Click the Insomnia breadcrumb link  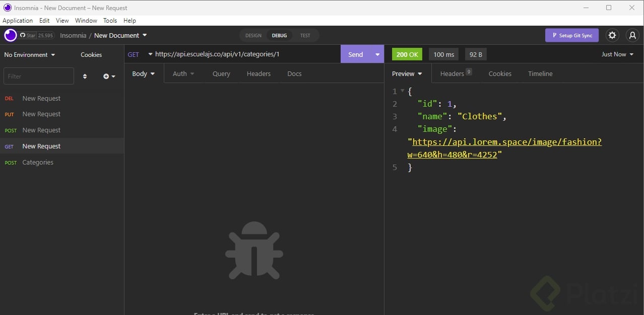coord(73,35)
